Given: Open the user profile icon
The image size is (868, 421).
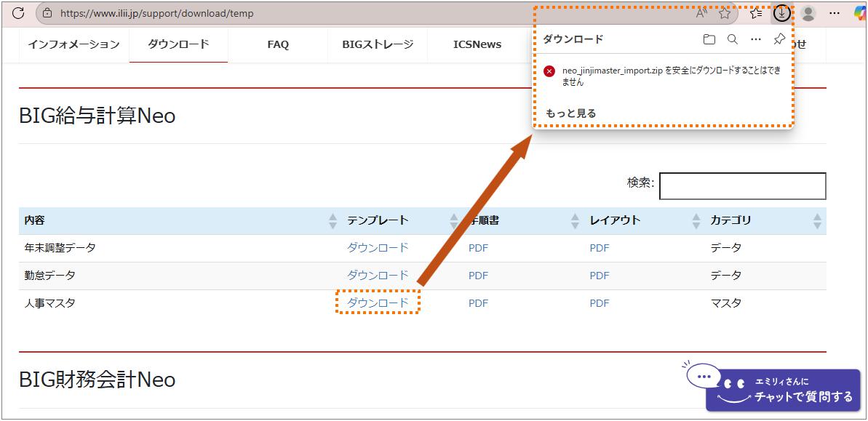Looking at the screenshot, I should (808, 13).
